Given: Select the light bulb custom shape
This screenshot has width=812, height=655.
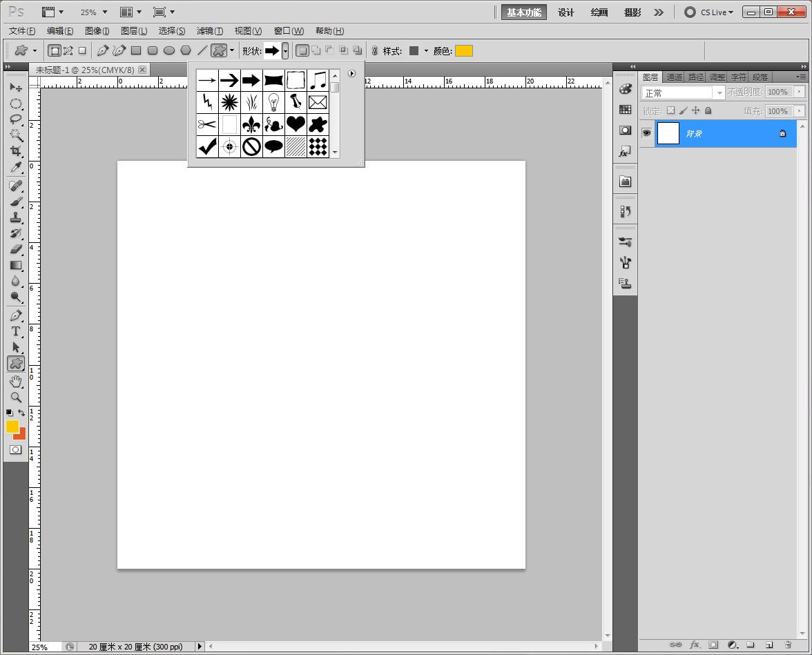Looking at the screenshot, I should pos(273,102).
